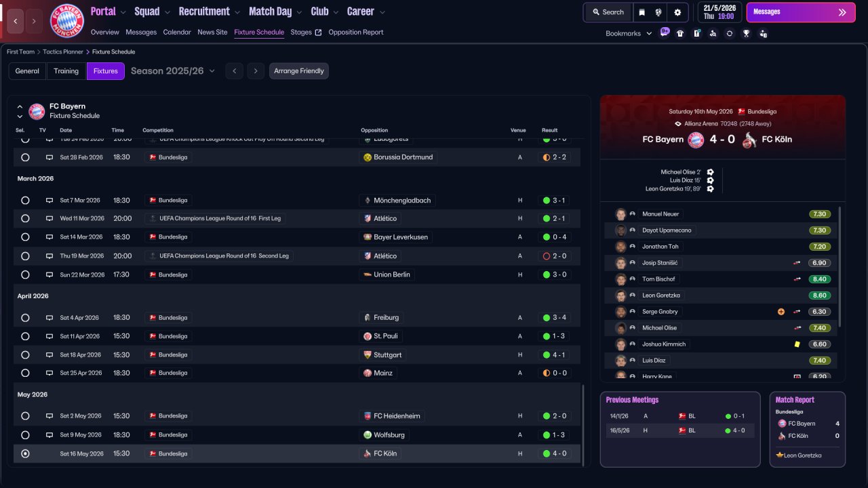Open the world globe icon in top bar
868x488 pixels.
[658, 12]
